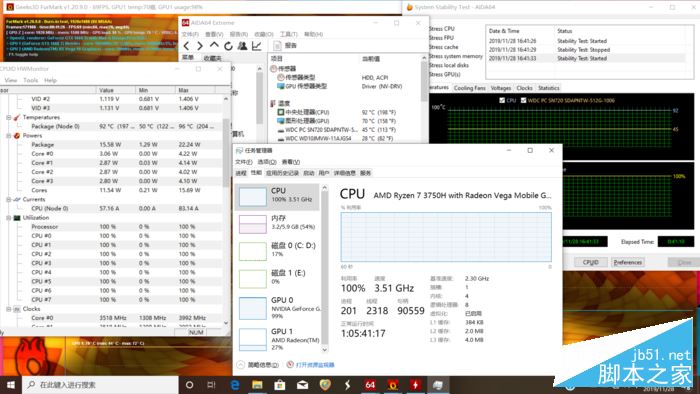Open Cooling Fans tab in Stability Test
This screenshot has width=700, height=394.
(x=469, y=88)
